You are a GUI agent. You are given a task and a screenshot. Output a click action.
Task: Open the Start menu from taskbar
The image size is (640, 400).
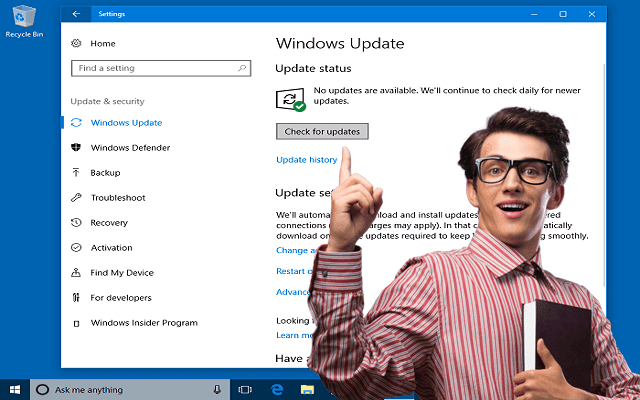click(15, 390)
